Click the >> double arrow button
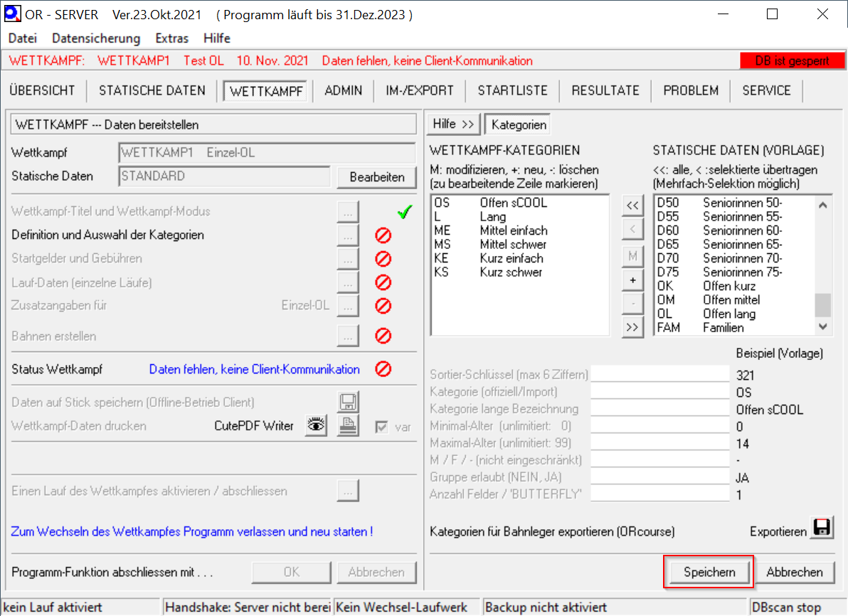This screenshot has width=848, height=616. [632, 327]
